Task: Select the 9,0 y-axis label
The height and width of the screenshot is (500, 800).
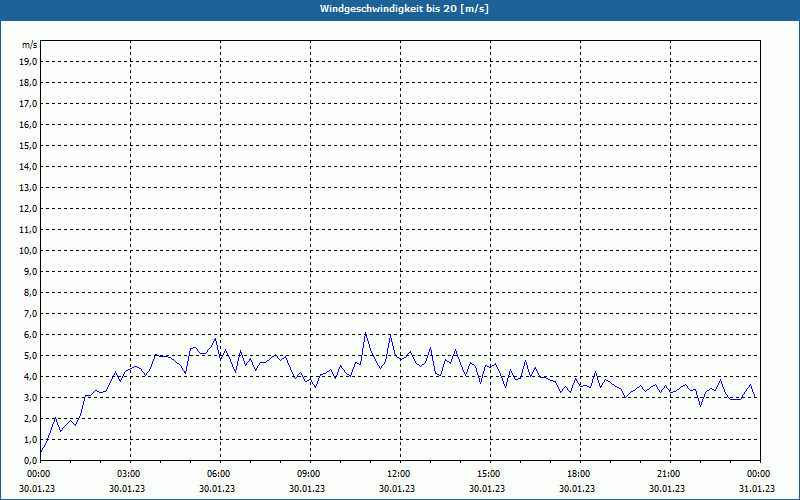Action: (30, 271)
